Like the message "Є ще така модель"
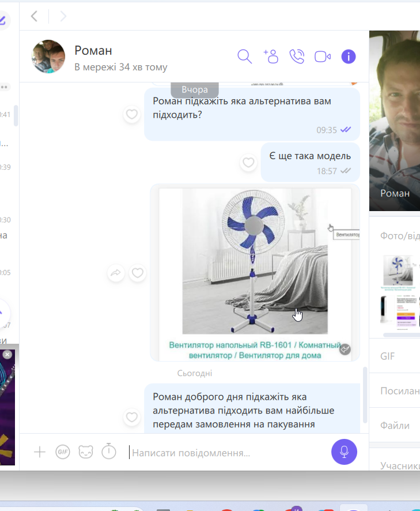420x511 pixels. (x=248, y=162)
